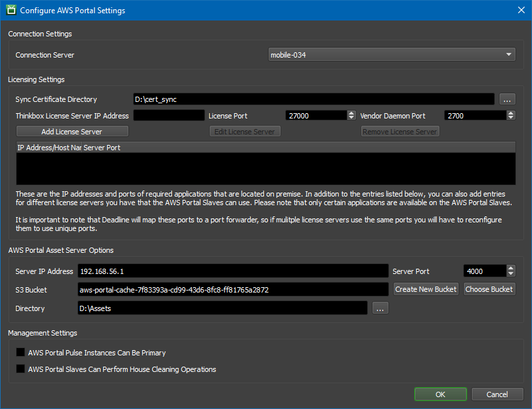The width and height of the screenshot is (532, 409).
Task: Click the IP Address/Host Name column header
Action: coord(48,148)
